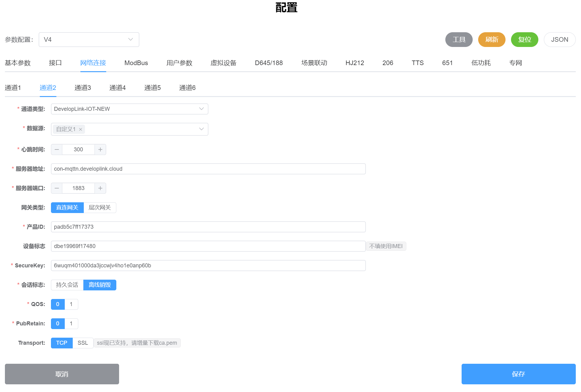This screenshot has height=392, width=581.
Task: Switch to 专网 tab
Action: 516,63
